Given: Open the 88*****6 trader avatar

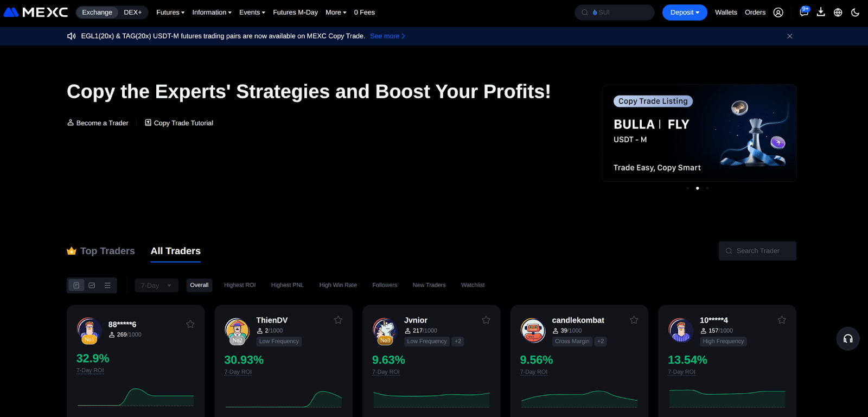Looking at the screenshot, I should click(x=90, y=330).
